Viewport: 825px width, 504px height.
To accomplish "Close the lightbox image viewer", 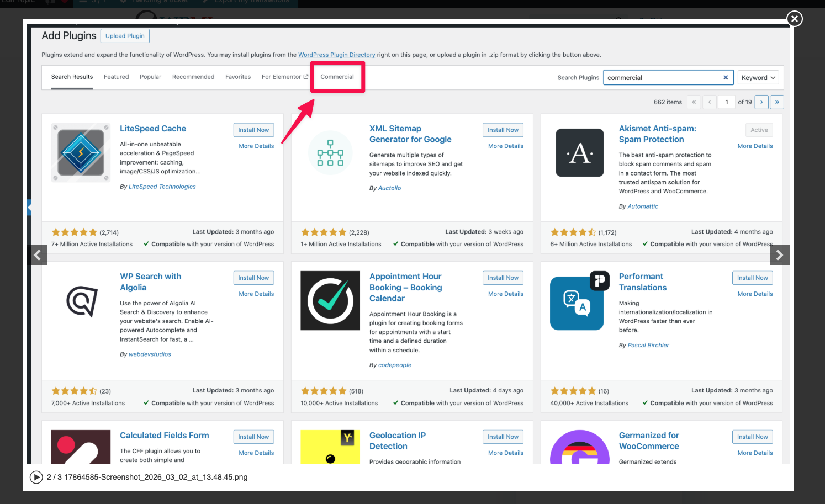I will tap(794, 19).
